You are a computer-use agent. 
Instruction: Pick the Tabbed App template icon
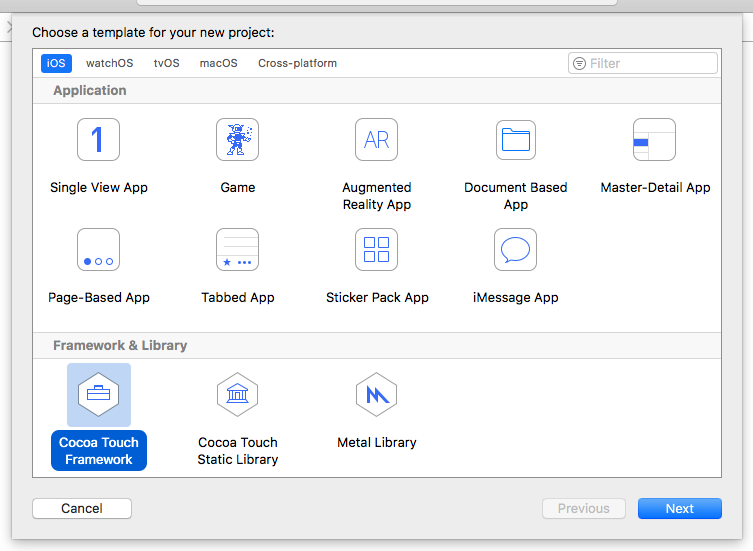coord(237,250)
